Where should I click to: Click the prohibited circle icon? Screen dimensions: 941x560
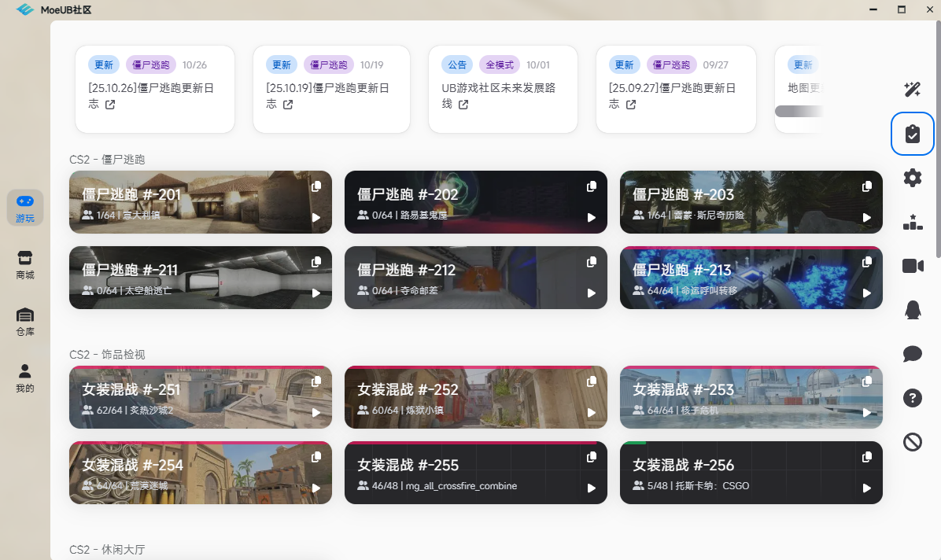click(912, 442)
